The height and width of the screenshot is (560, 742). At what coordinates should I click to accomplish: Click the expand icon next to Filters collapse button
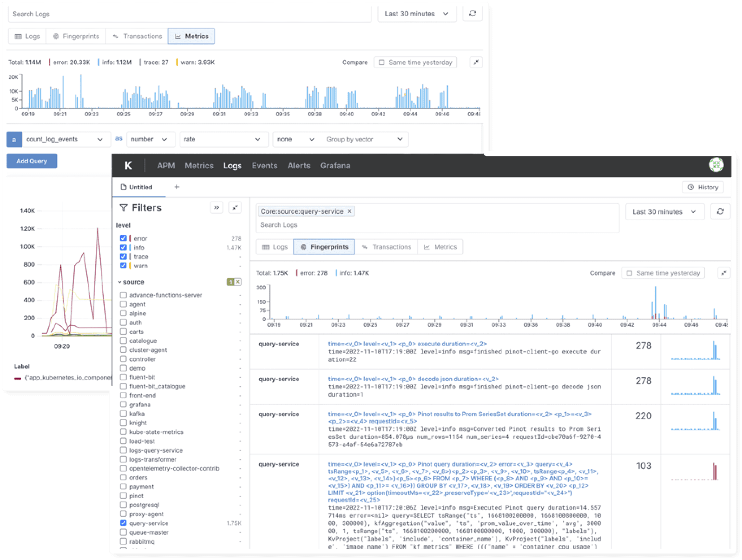(x=235, y=208)
